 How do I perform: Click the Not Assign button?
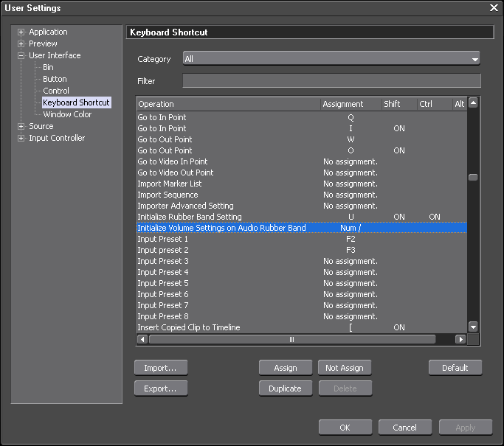pyautogui.click(x=345, y=368)
